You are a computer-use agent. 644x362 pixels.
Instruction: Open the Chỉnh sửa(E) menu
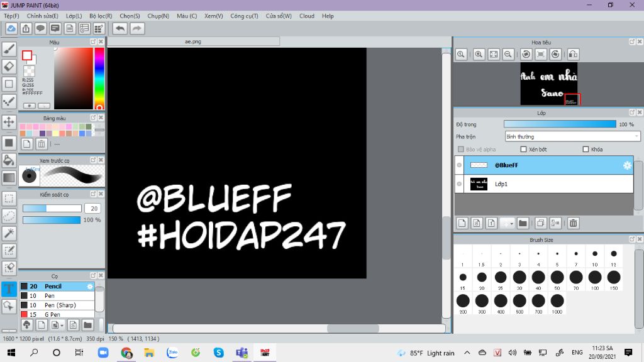pyautogui.click(x=42, y=16)
